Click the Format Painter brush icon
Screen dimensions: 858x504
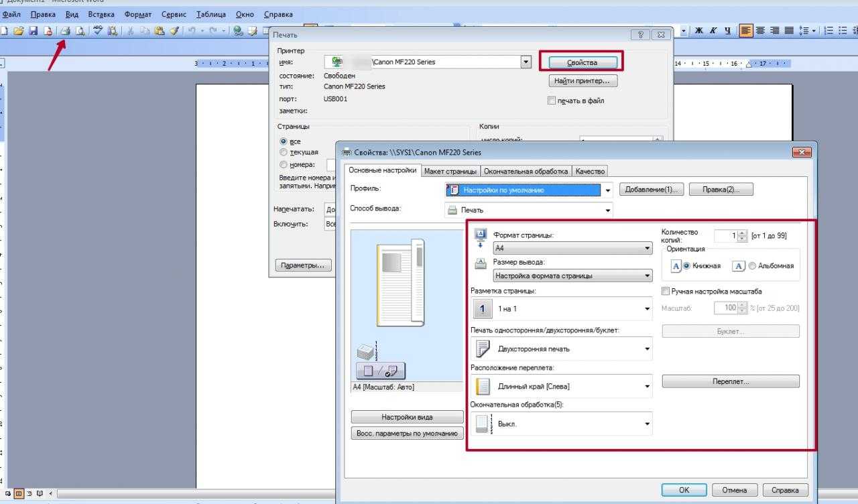click(174, 31)
